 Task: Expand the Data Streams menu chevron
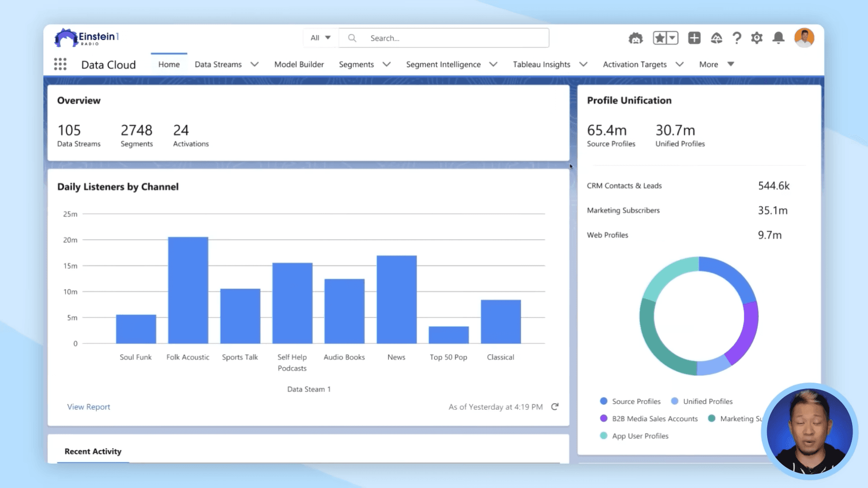point(255,65)
